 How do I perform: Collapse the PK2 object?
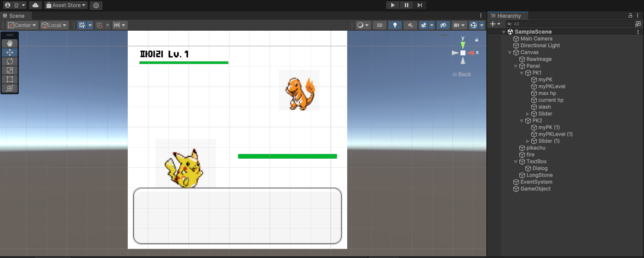tap(522, 121)
